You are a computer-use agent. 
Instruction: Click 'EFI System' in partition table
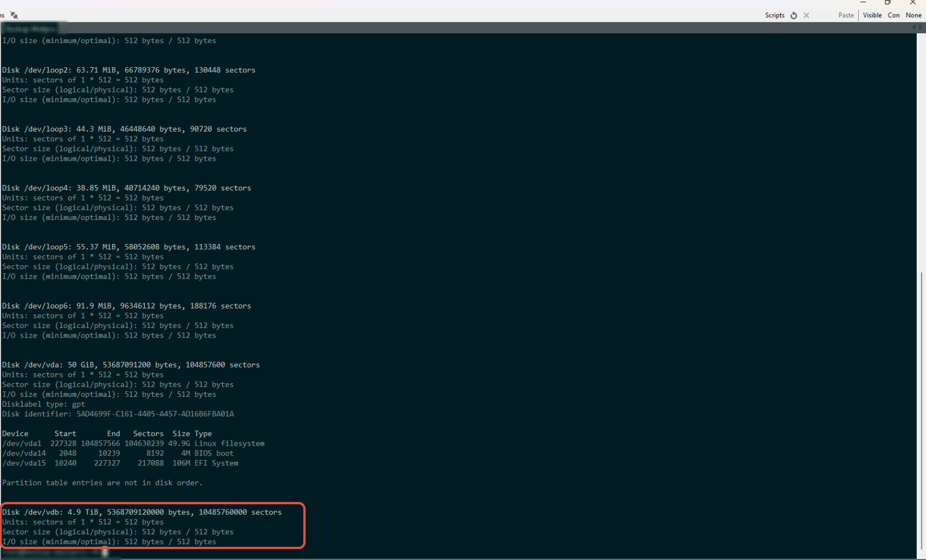tap(216, 463)
